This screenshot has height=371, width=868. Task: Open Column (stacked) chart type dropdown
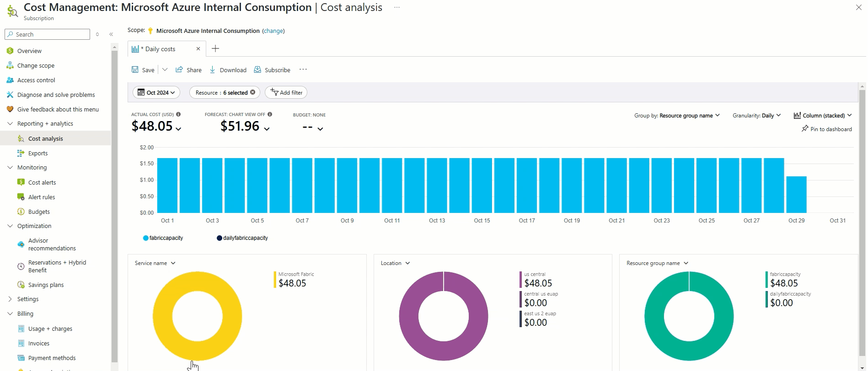823,116
